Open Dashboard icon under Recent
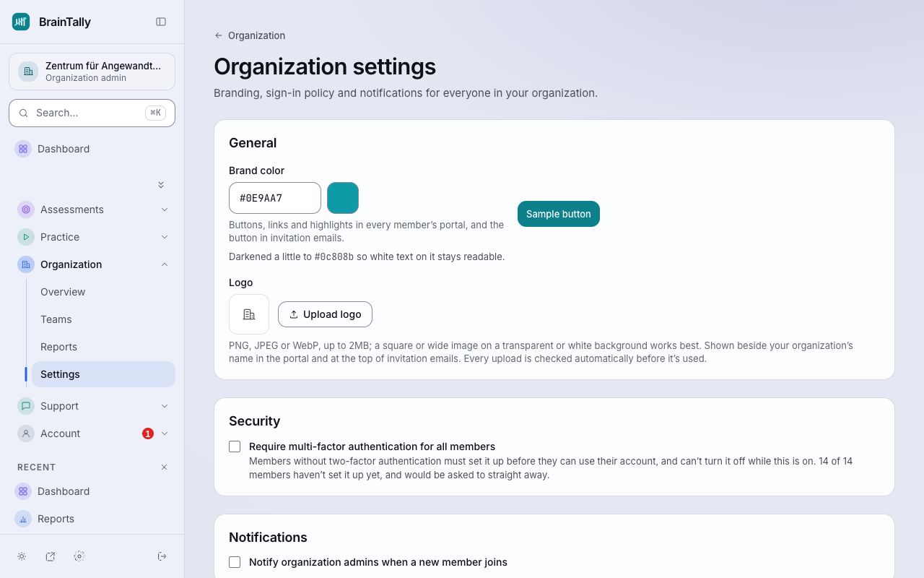This screenshot has width=924, height=578. click(x=23, y=491)
